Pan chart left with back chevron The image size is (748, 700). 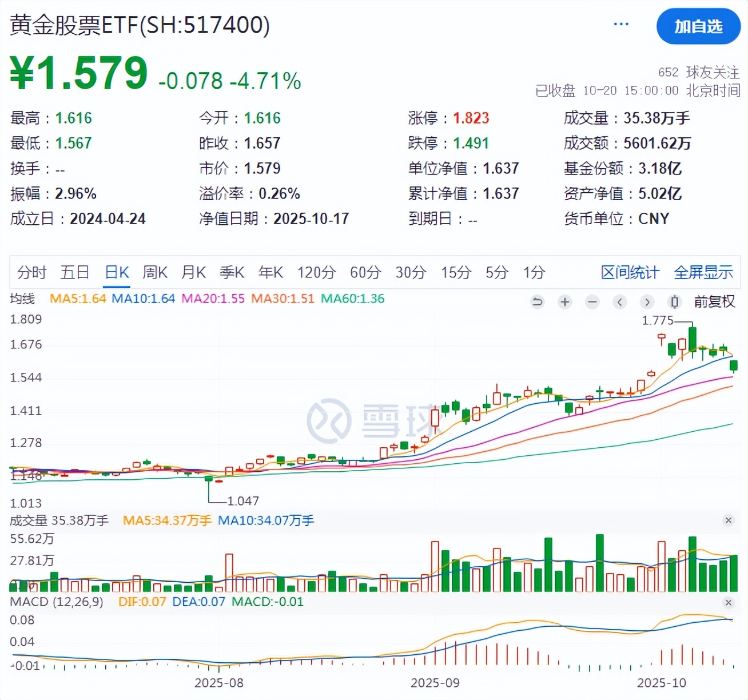click(x=620, y=301)
